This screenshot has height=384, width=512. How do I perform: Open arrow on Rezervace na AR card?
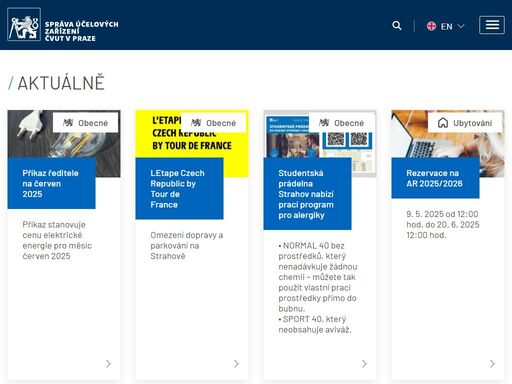[x=492, y=364]
